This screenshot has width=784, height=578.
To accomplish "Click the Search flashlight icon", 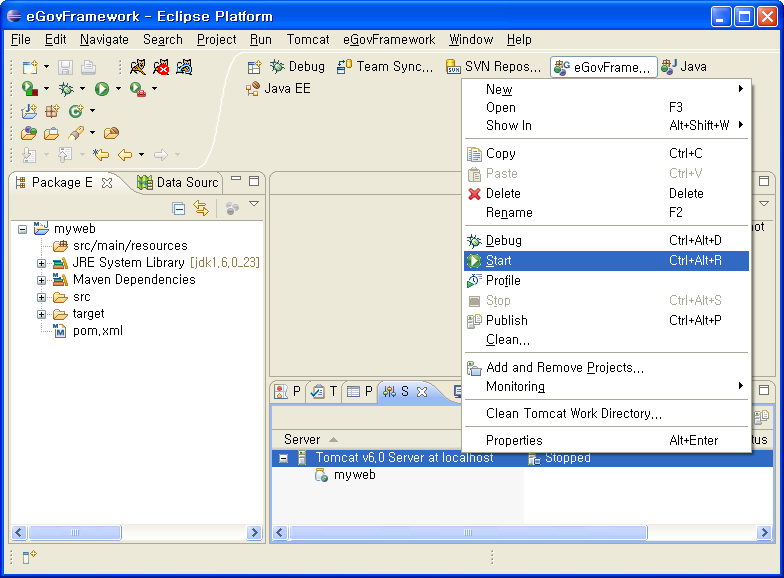I will point(76,133).
